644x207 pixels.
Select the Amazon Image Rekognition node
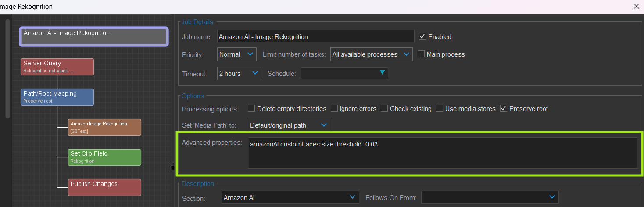(104, 127)
